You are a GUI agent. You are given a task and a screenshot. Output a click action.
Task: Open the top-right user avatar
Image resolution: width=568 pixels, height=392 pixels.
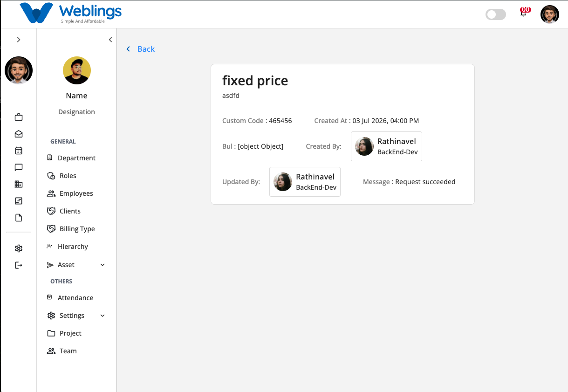pyautogui.click(x=550, y=14)
